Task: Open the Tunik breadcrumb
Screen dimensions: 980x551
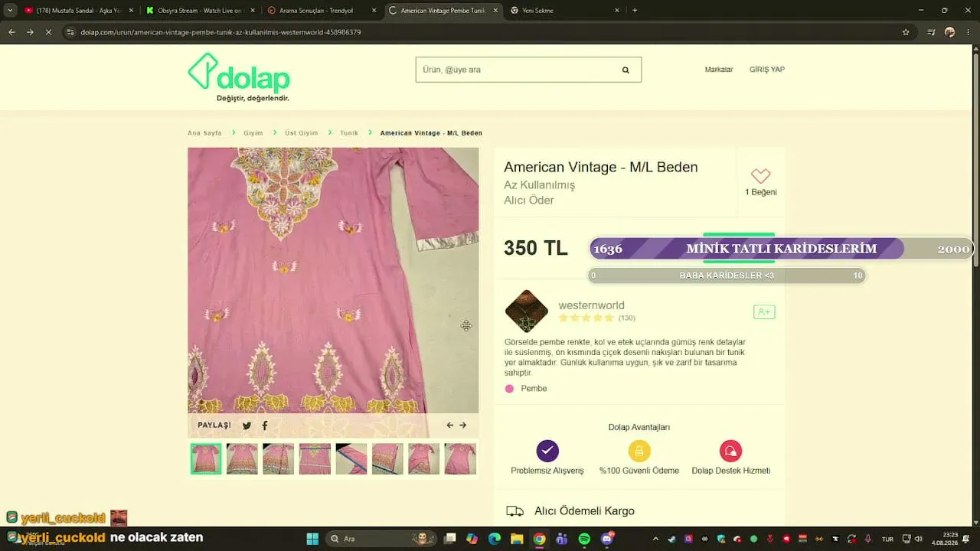Action: (349, 133)
